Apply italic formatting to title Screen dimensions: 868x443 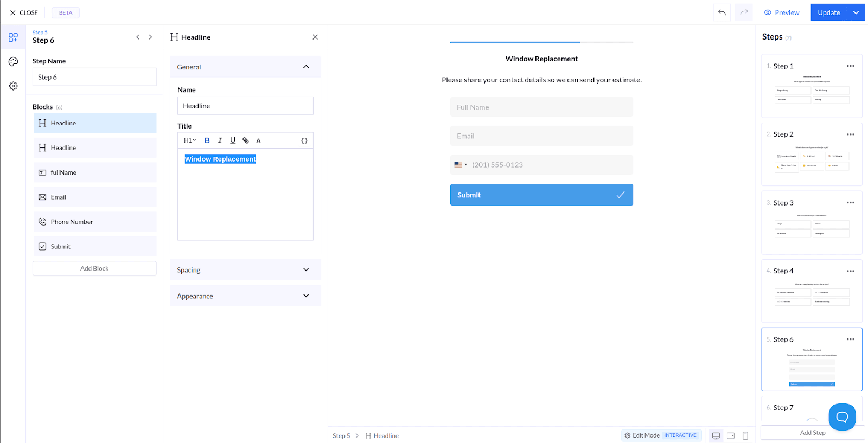tap(220, 140)
